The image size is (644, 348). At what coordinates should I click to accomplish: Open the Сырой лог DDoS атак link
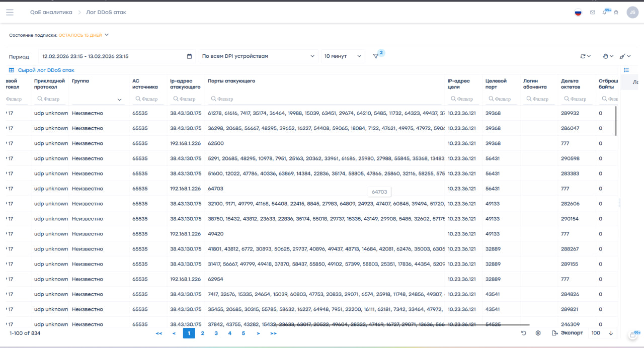(x=46, y=70)
